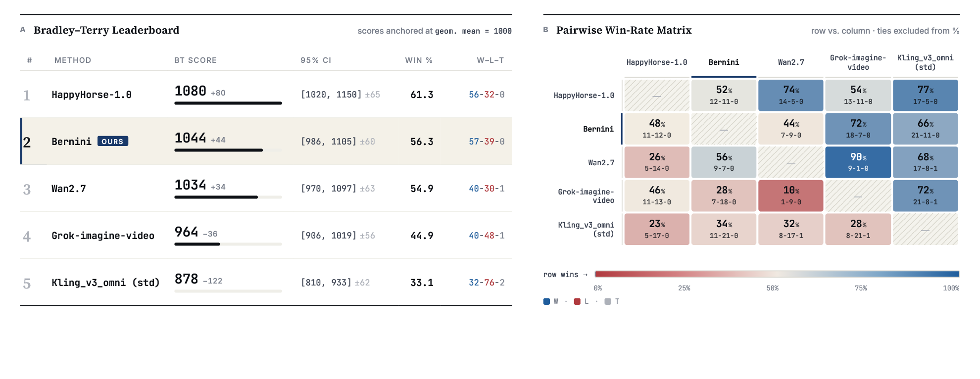This screenshot has height=379, width=980.
Task: Click the 72% cell with record 18-7-0
Action: coord(858,129)
